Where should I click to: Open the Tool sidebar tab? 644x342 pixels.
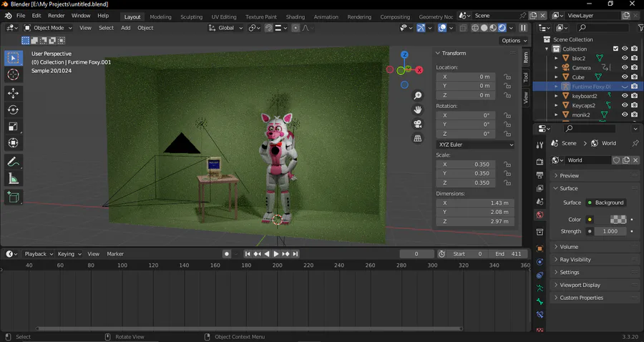[x=526, y=77]
